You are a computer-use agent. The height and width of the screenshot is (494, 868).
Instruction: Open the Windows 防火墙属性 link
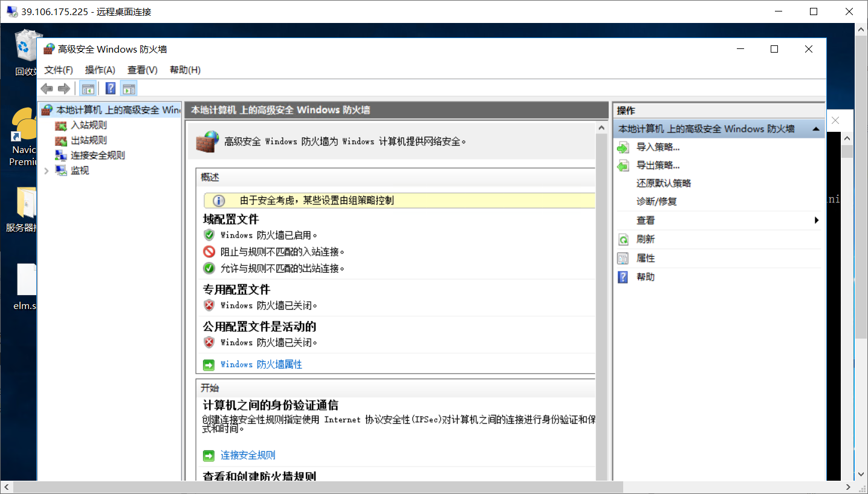(x=259, y=364)
